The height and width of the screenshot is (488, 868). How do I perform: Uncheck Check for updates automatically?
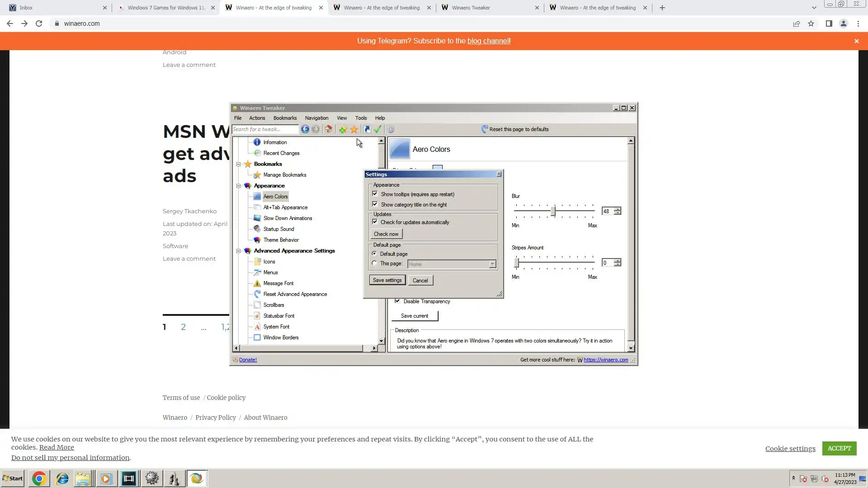click(375, 222)
